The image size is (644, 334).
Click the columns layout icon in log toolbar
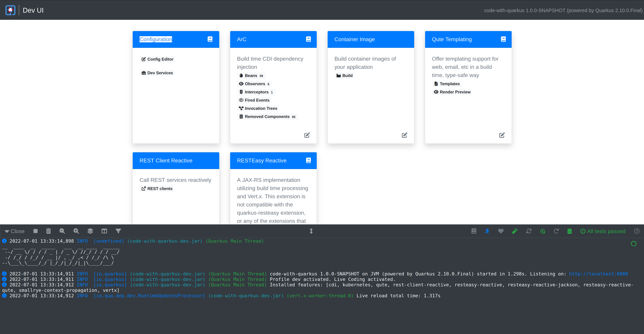coord(104,231)
